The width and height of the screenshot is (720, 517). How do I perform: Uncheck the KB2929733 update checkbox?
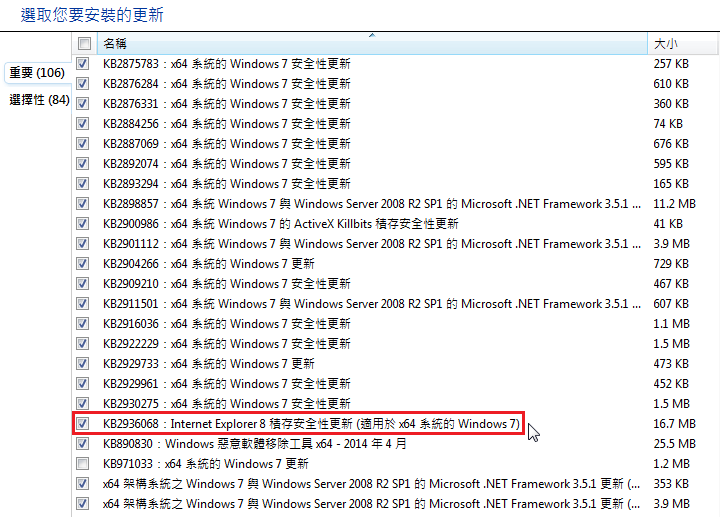pos(83,364)
